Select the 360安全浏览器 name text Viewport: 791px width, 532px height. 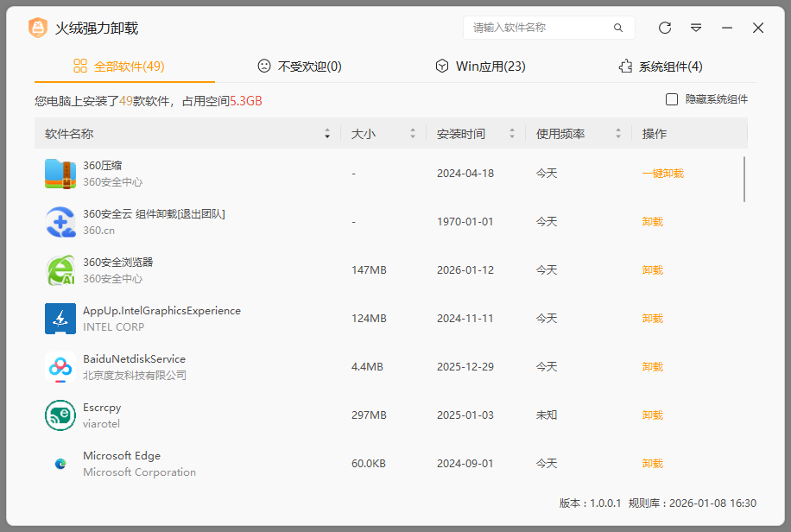point(117,262)
